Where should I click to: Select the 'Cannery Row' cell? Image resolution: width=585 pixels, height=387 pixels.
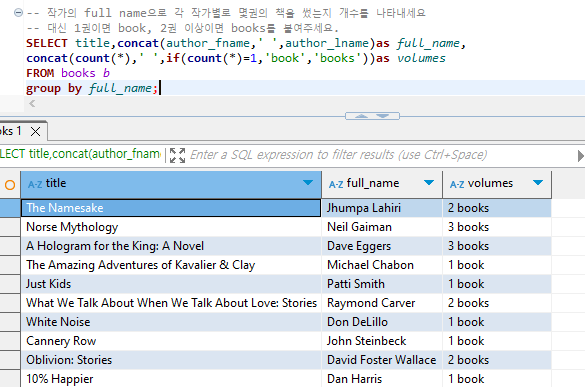[x=171, y=341]
